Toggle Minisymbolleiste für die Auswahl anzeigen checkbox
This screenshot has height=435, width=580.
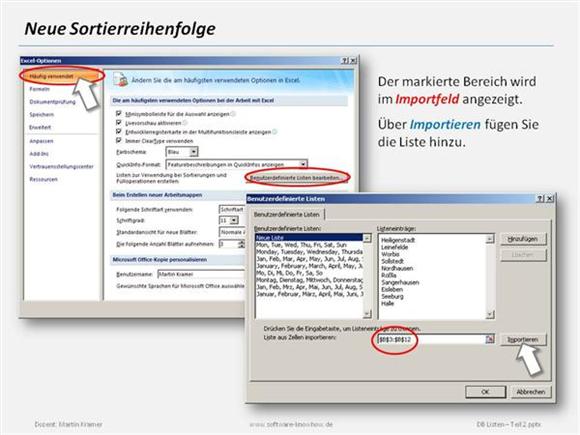pos(119,113)
